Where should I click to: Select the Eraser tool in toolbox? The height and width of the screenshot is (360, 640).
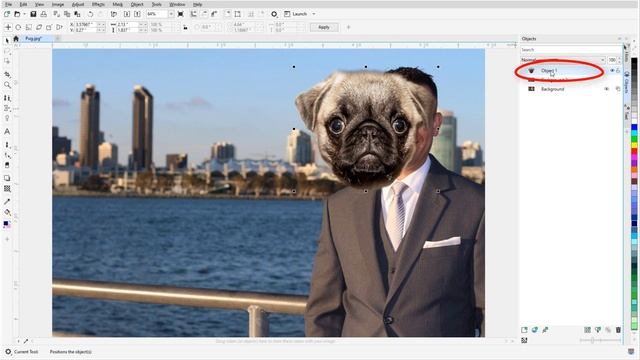click(x=7, y=165)
